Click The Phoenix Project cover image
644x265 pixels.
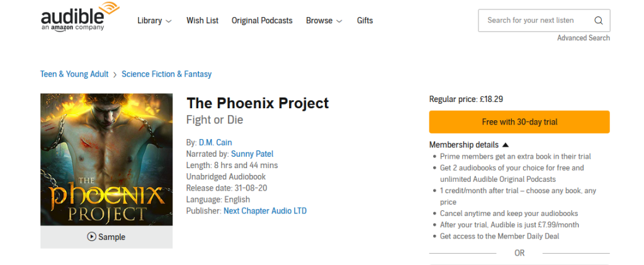[106, 160]
